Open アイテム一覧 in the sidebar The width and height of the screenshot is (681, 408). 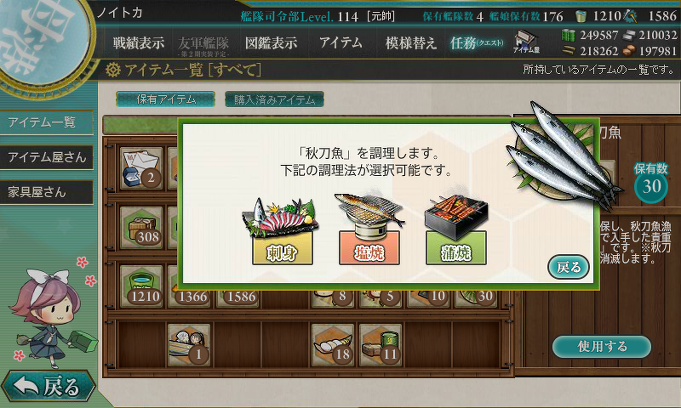tap(46, 123)
